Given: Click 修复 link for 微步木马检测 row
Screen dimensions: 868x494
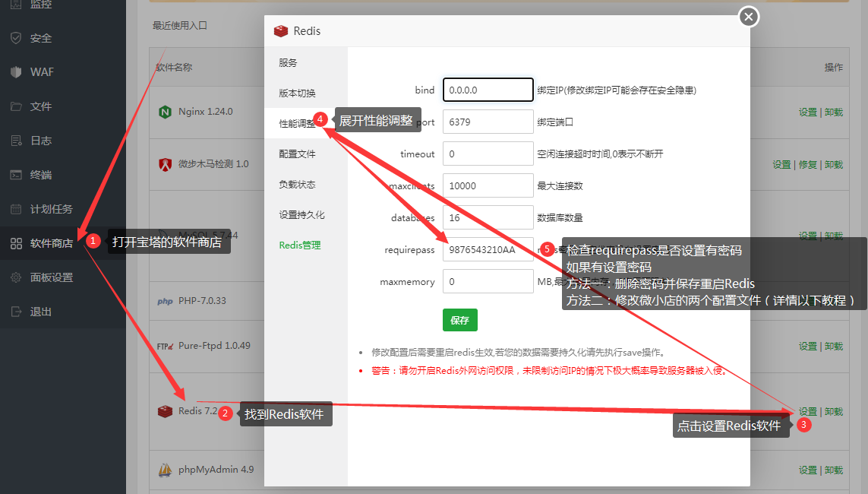Looking at the screenshot, I should [808, 164].
